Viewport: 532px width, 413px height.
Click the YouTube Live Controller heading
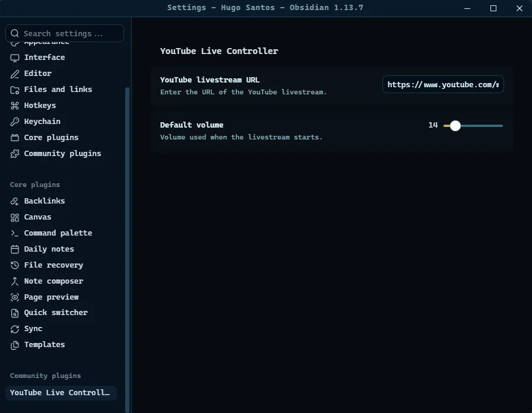pos(219,51)
